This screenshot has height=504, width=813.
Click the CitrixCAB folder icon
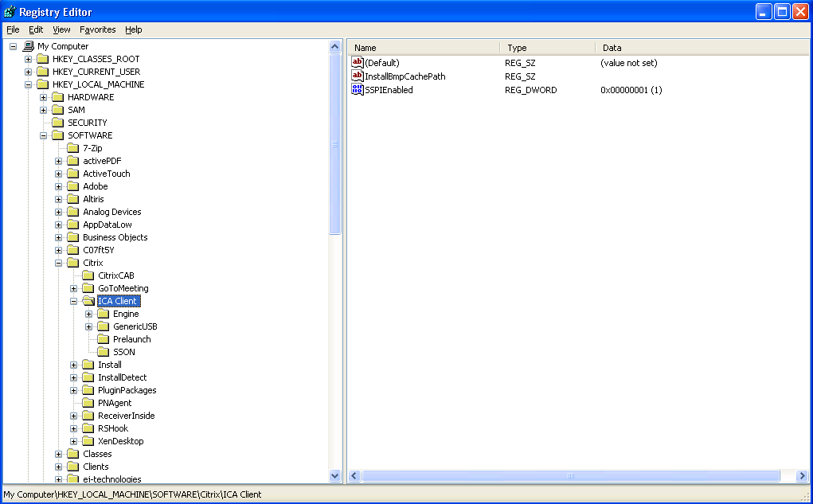tap(88, 275)
